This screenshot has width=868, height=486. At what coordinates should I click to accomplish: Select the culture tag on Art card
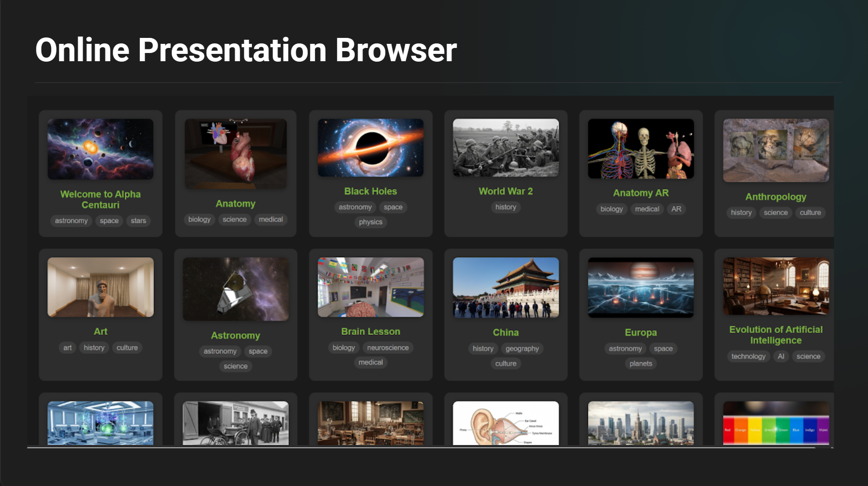[x=127, y=348]
